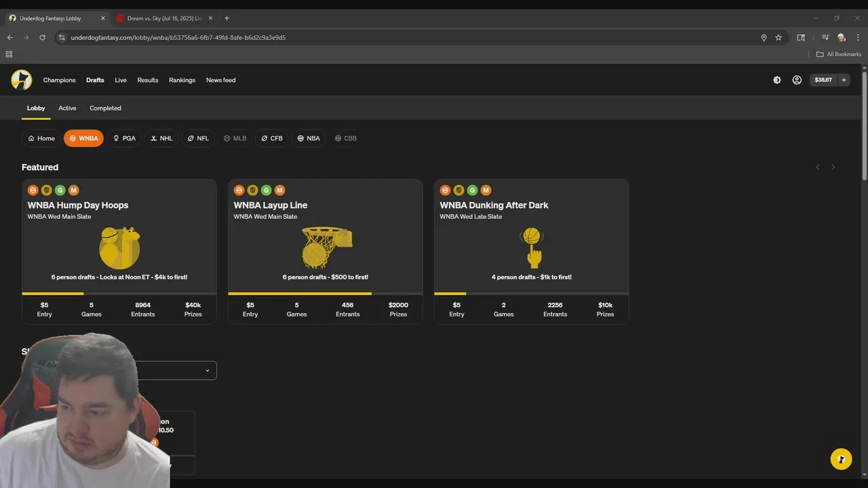Select the CFB sport filter
The image size is (868, 488).
pos(272,138)
